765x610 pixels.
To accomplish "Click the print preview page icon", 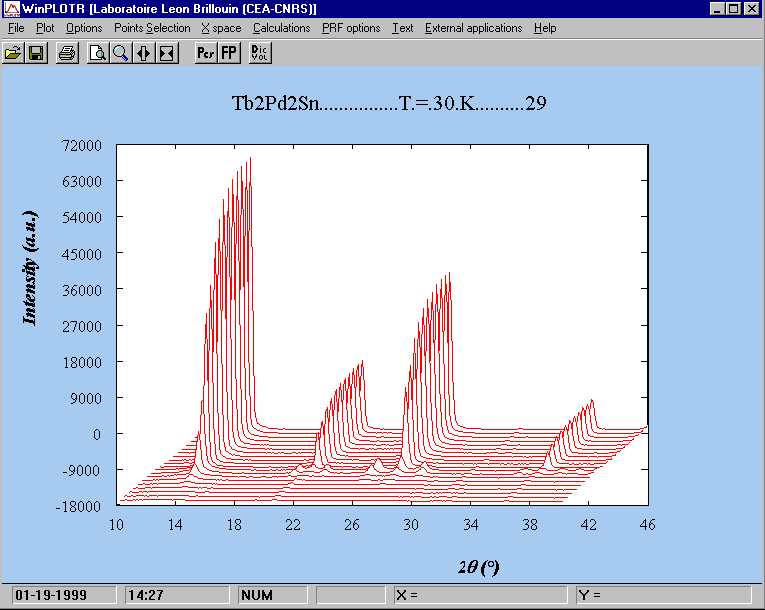I will point(98,53).
